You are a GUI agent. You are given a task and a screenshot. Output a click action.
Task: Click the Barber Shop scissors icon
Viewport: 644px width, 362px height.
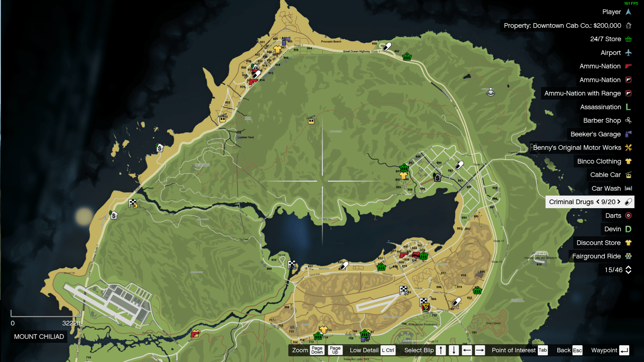[x=628, y=120]
